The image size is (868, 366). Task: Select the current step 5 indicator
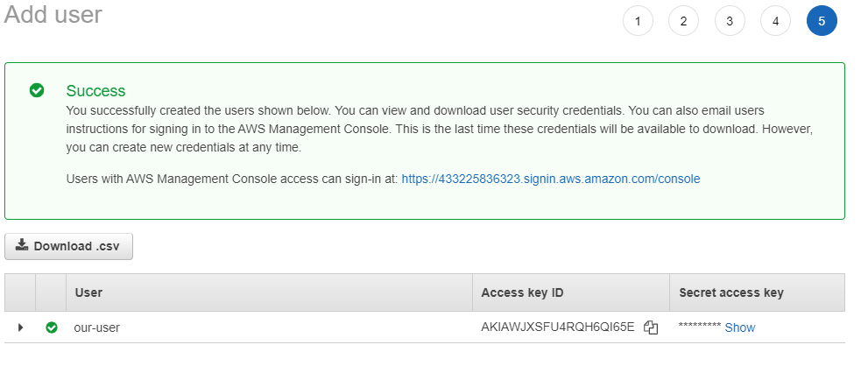(822, 21)
